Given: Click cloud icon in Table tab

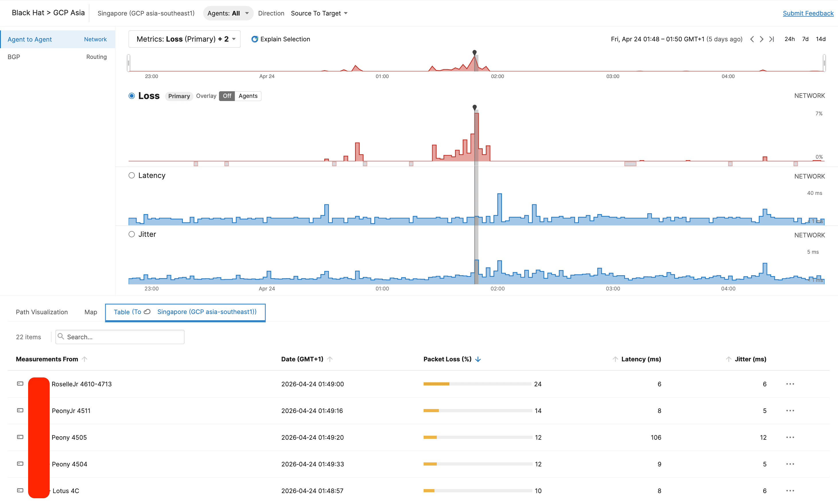Looking at the screenshot, I should coord(147,311).
